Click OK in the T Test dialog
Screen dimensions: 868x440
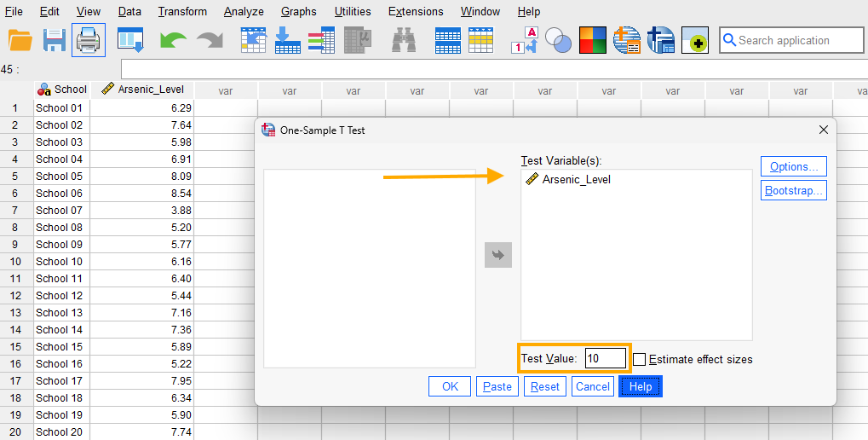click(450, 386)
